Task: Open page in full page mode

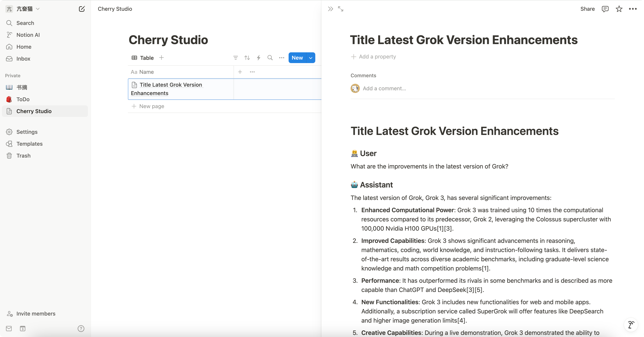Action: [x=340, y=9]
